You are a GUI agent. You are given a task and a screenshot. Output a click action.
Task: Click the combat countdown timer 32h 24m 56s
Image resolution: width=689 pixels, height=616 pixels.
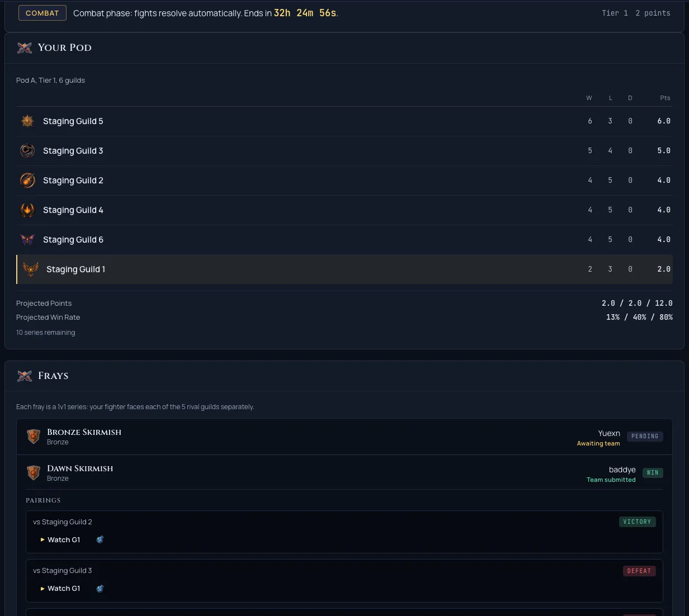[305, 13]
